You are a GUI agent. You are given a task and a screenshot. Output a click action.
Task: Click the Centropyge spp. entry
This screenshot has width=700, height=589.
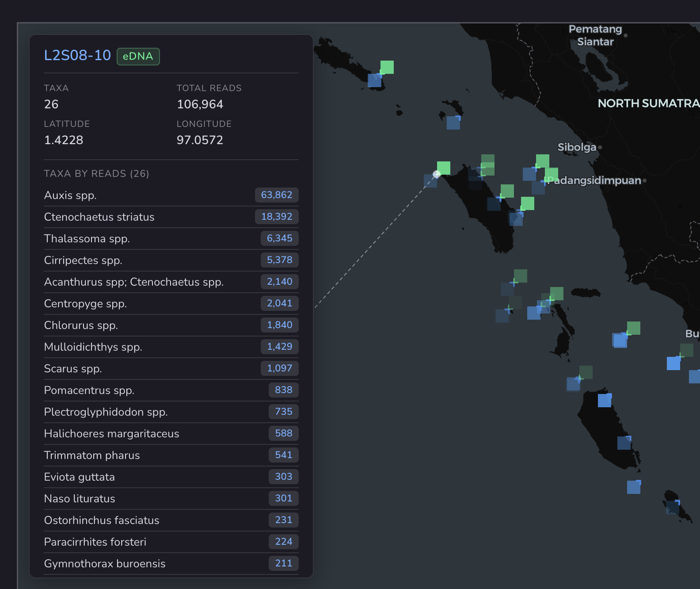[171, 303]
